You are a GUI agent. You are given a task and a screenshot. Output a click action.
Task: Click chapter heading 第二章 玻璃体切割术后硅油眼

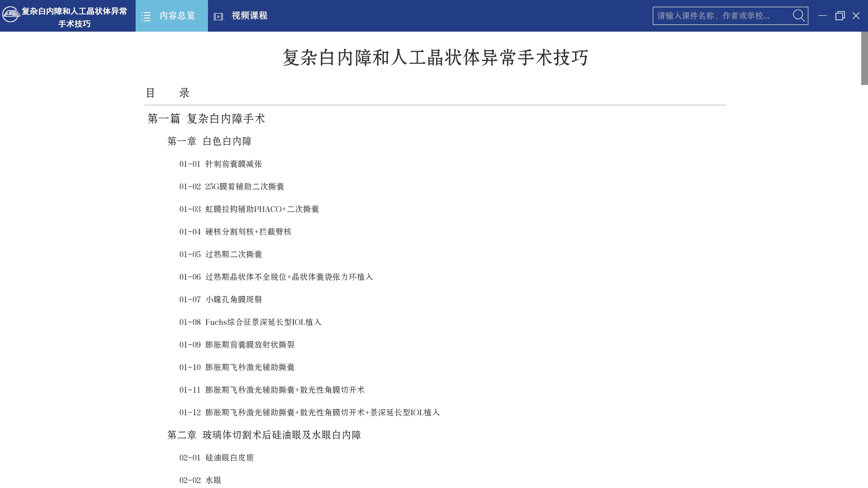264,435
